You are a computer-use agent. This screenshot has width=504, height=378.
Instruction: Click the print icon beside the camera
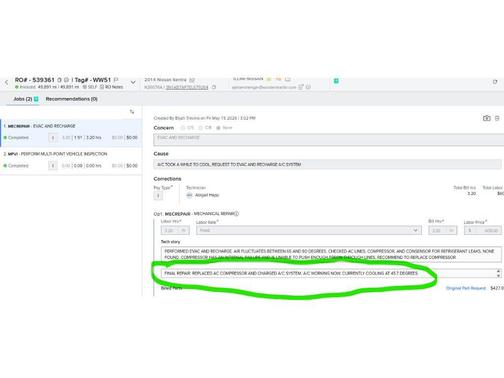coord(497,118)
